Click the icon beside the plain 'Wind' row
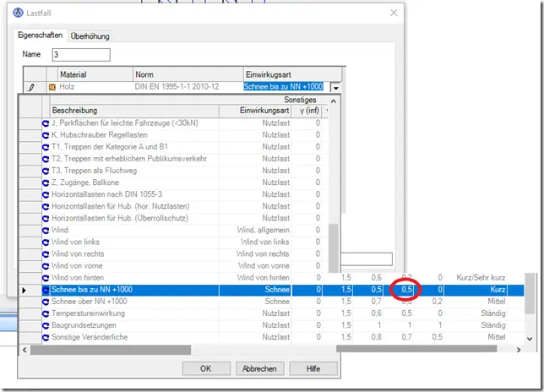544x392 pixels. (46, 231)
